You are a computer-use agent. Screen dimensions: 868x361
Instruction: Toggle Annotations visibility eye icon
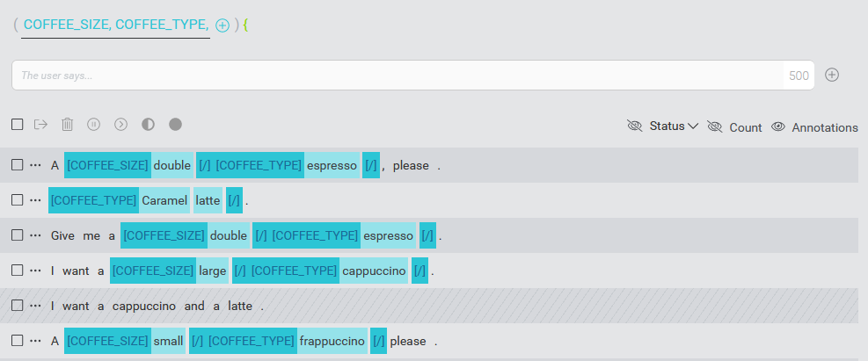point(778,126)
